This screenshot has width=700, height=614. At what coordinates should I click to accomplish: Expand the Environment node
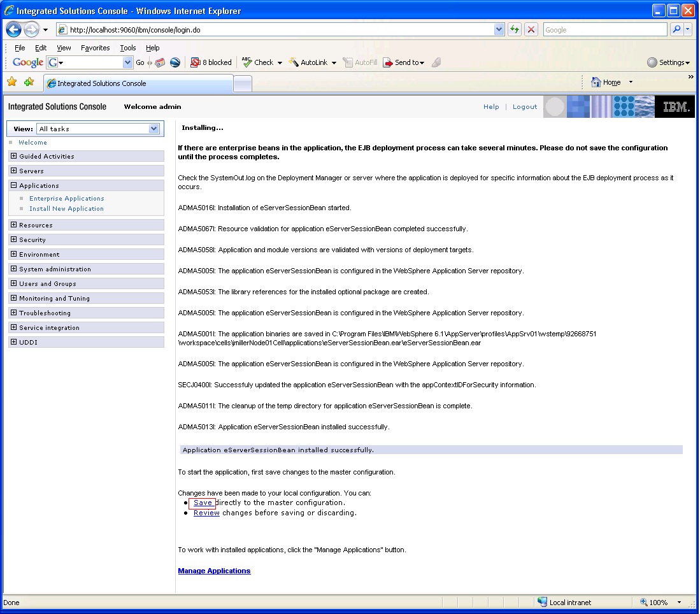click(13, 254)
